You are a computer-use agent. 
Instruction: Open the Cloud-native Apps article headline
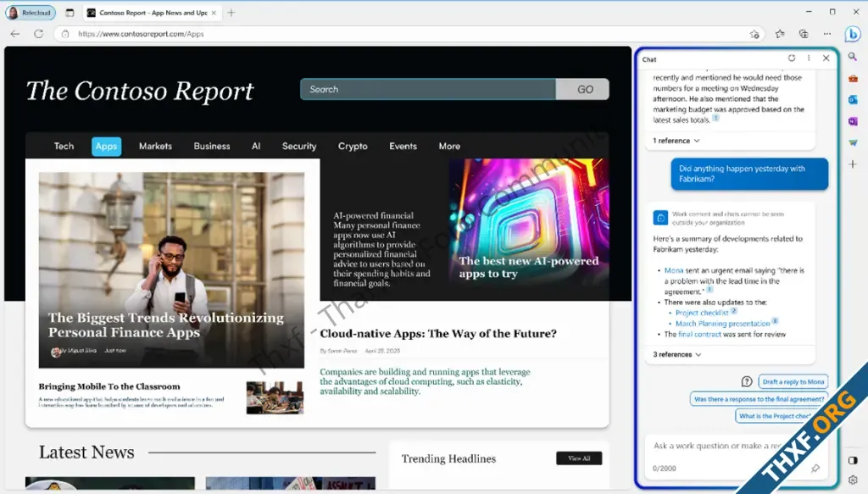[438, 334]
